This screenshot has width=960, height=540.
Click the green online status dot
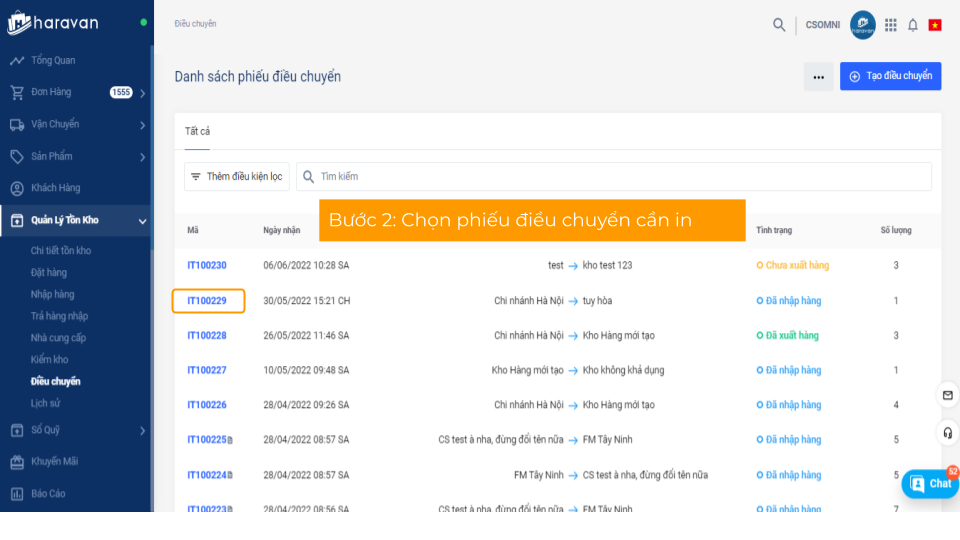143,23
